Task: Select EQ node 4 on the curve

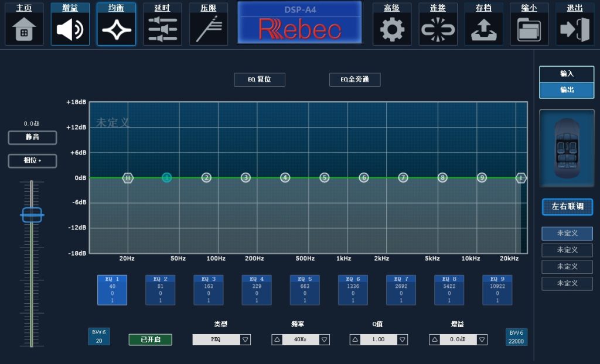Action: pyautogui.click(x=285, y=177)
